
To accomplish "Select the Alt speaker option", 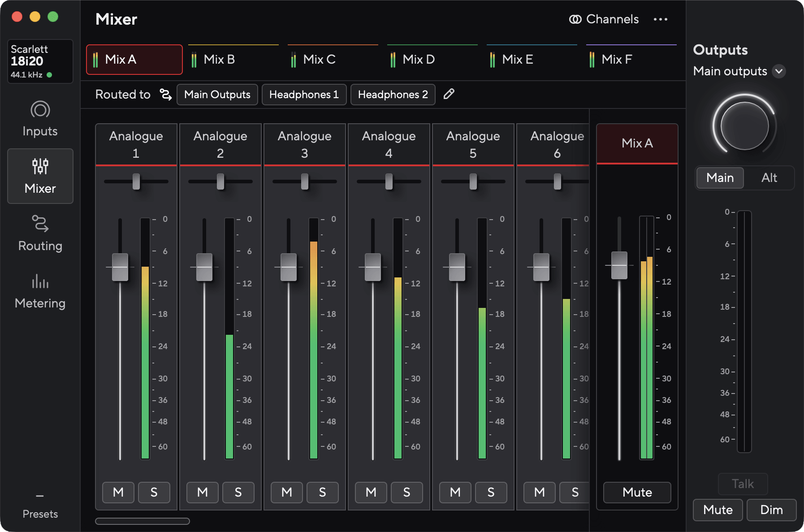I will 769,178.
